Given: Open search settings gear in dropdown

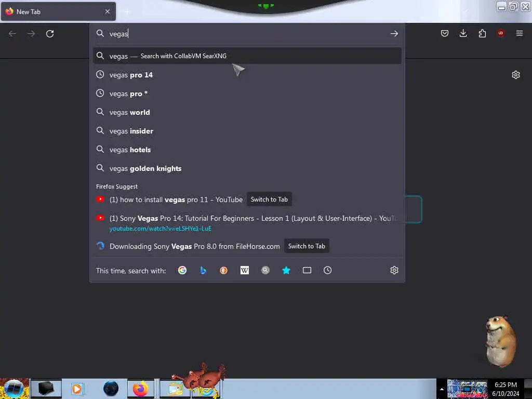Looking at the screenshot, I should click(x=394, y=270).
